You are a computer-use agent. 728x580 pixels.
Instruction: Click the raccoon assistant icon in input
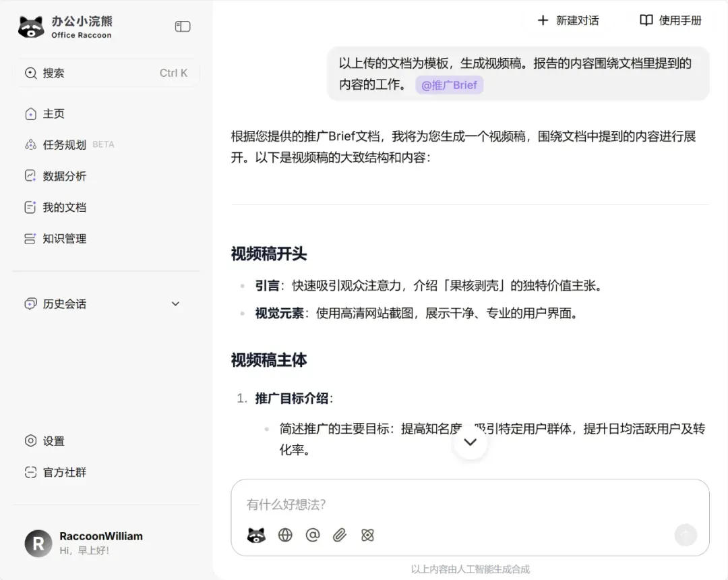(x=256, y=535)
